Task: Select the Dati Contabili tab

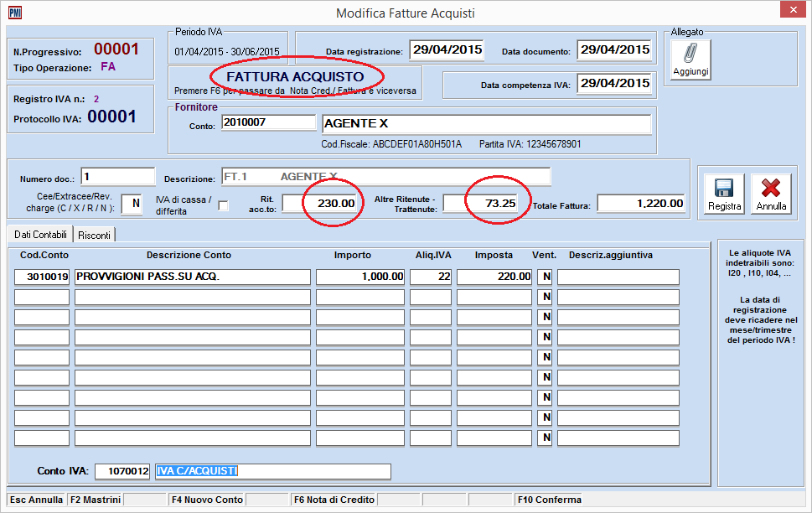Action: click(x=39, y=235)
